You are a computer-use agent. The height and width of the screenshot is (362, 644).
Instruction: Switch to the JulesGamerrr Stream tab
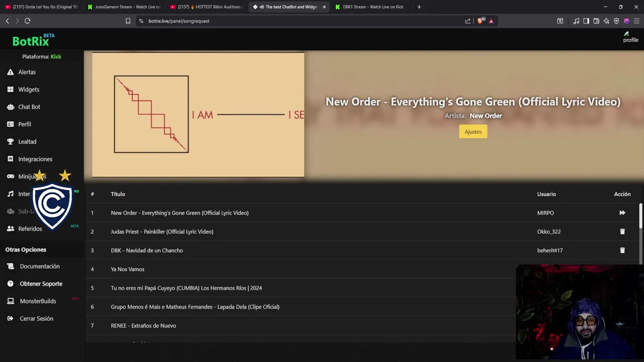click(x=124, y=7)
